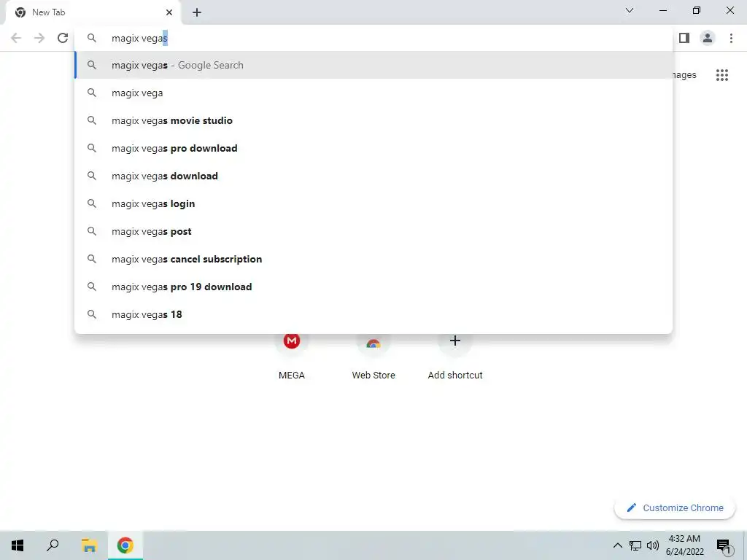Open the side panel icon

coord(684,38)
